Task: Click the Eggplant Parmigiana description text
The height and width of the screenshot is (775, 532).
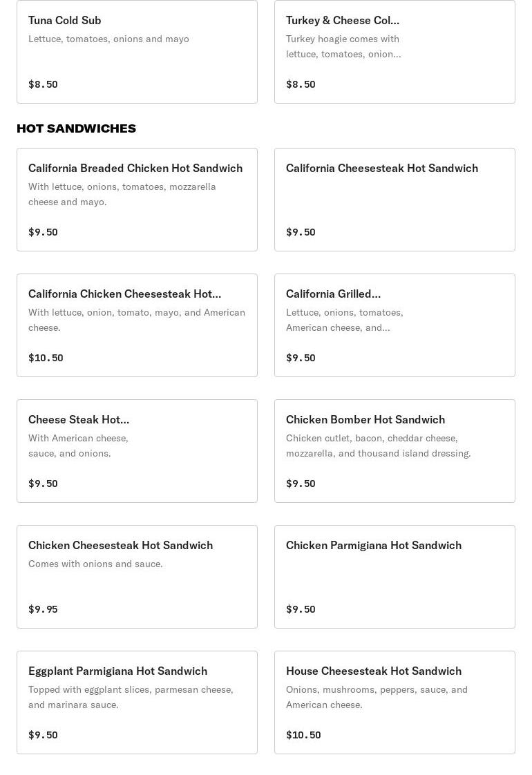Action: click(131, 697)
